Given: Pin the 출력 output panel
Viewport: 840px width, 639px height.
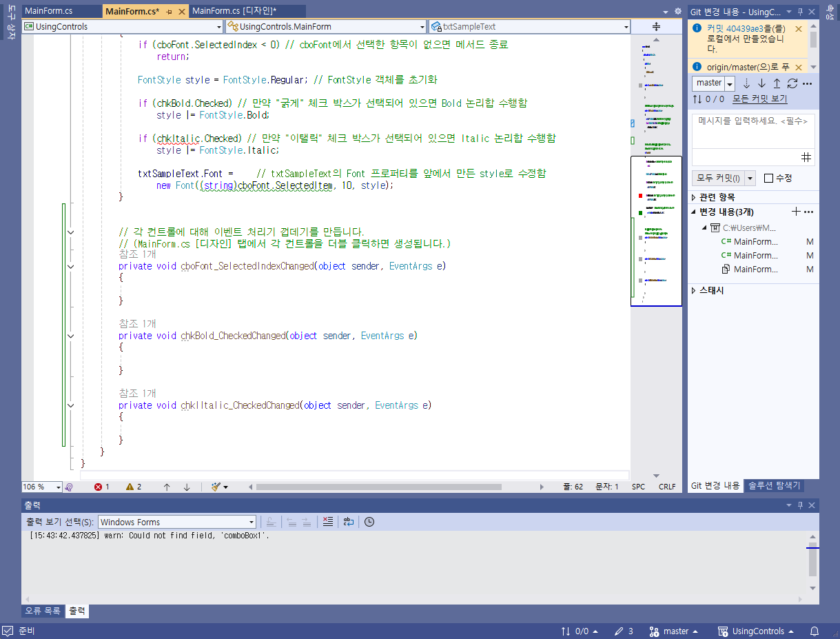Looking at the screenshot, I should [x=800, y=505].
